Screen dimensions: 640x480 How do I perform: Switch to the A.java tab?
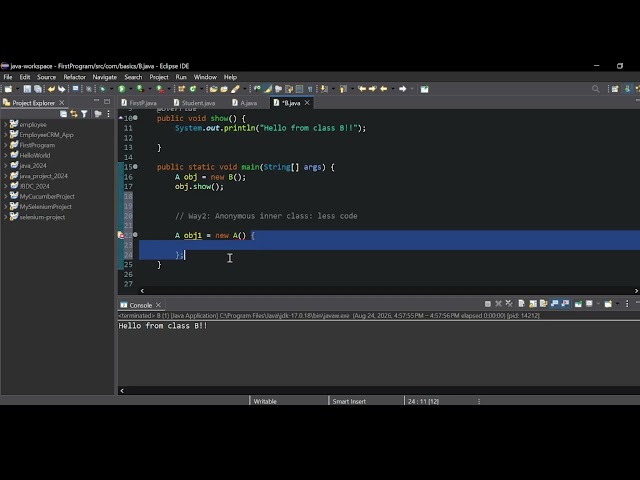point(244,103)
